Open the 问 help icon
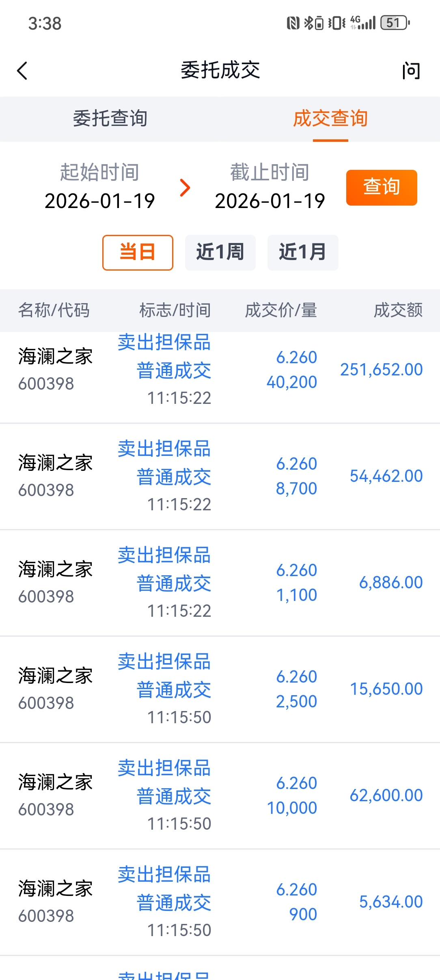Viewport: 440px width, 980px height. coord(411,71)
